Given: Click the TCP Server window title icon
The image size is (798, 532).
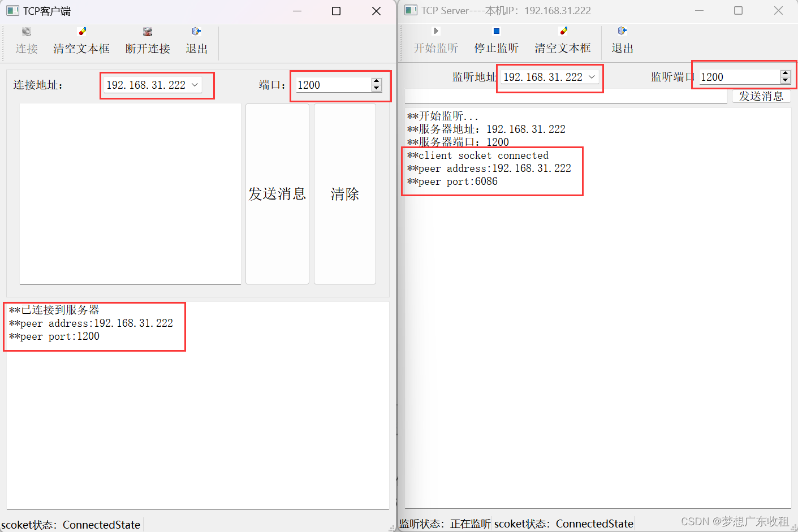Looking at the screenshot, I should tap(411, 10).
